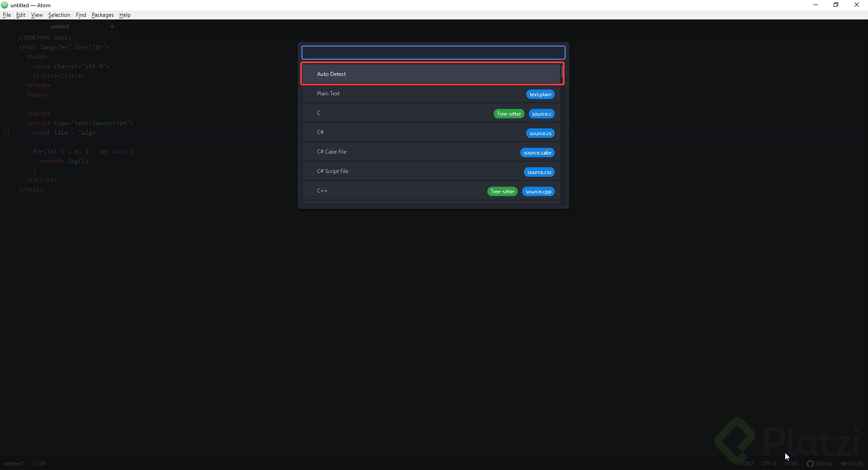Viewport: 868px width, 470px height.
Task: Open the View menu
Action: tap(37, 15)
